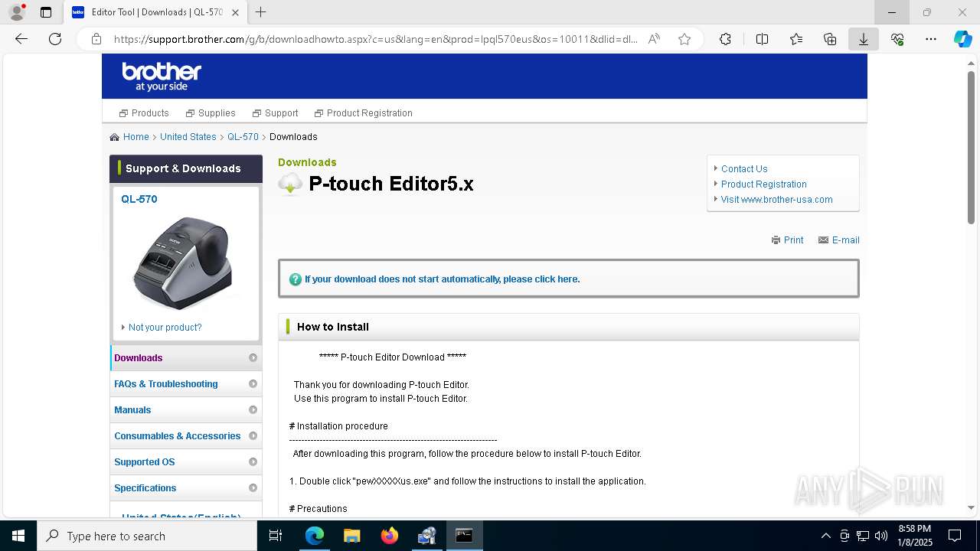The width and height of the screenshot is (980, 551).
Task: Open FAQs & Troubleshooting sidebar item
Action: (x=186, y=384)
